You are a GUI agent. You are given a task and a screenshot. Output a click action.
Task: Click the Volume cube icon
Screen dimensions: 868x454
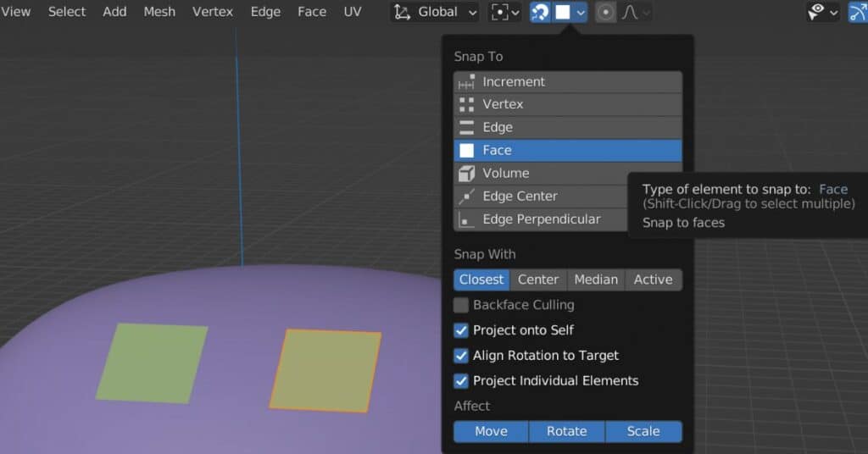click(x=467, y=173)
